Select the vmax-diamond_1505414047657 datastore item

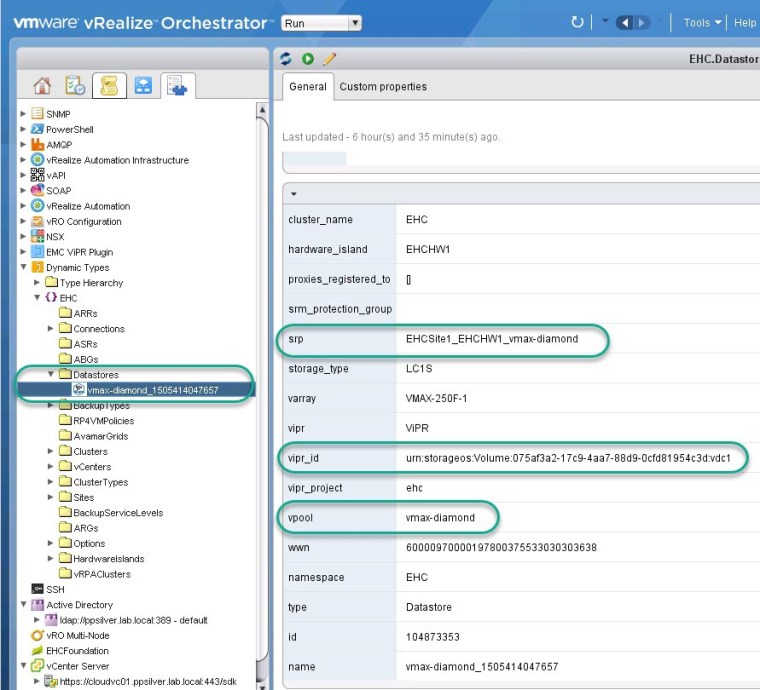pyautogui.click(x=152, y=390)
